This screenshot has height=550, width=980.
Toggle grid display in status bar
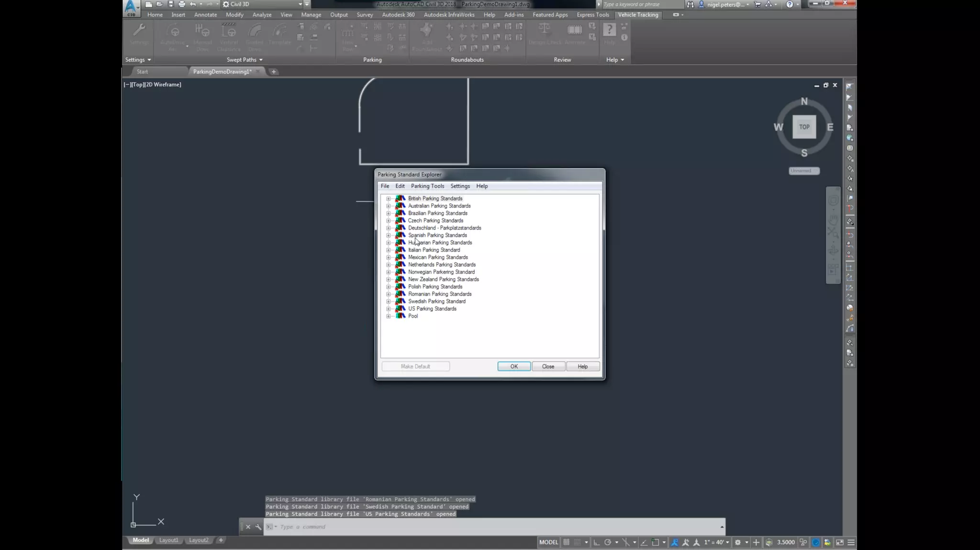(x=566, y=542)
